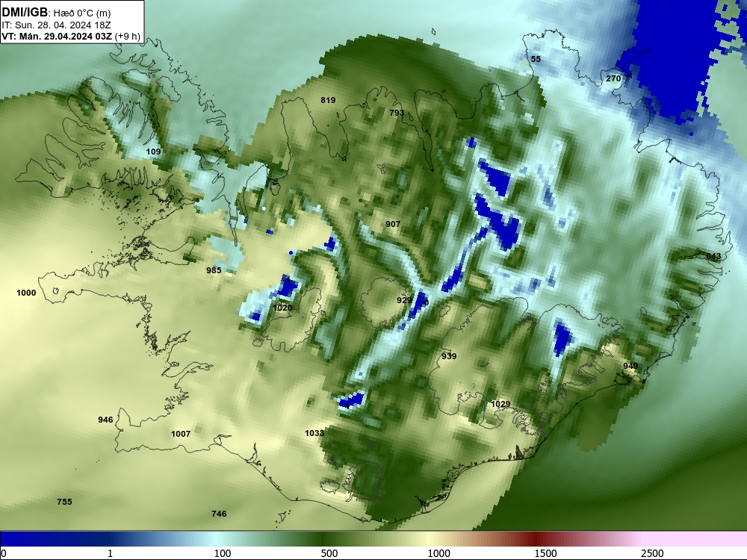Image resolution: width=747 pixels, height=560 pixels.
Task: Click the legend tick label 1000 under color bar
Action: tap(438, 553)
